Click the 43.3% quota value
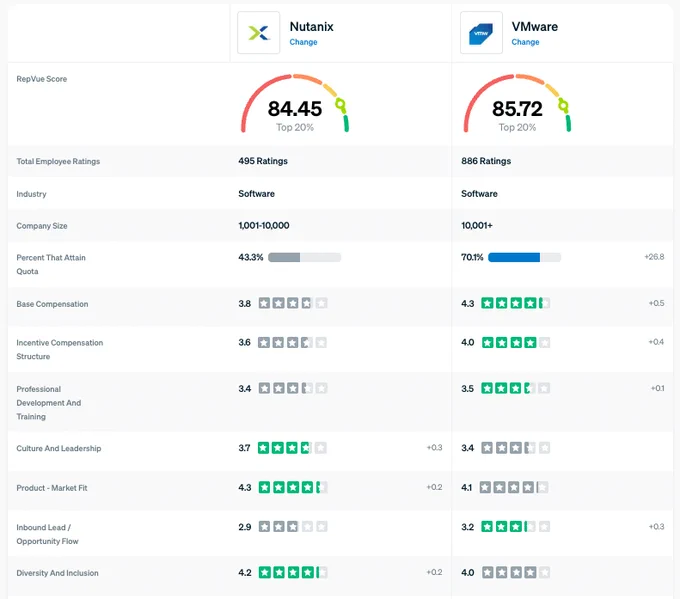Viewport: 680px width, 599px height. click(251, 257)
